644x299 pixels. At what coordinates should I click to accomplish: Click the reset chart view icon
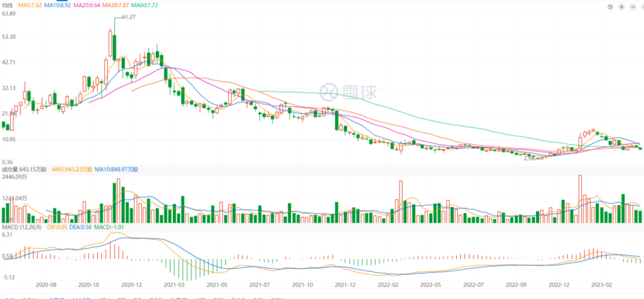[x=610, y=7]
